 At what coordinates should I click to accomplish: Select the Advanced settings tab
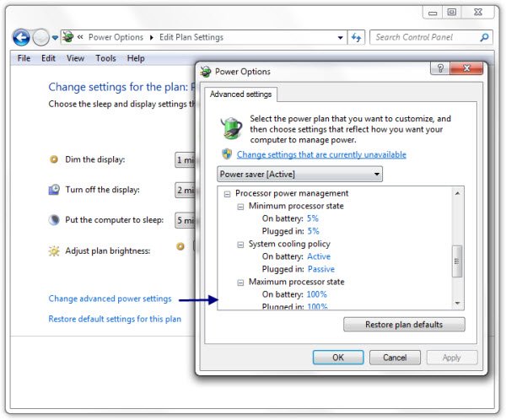[x=240, y=94]
